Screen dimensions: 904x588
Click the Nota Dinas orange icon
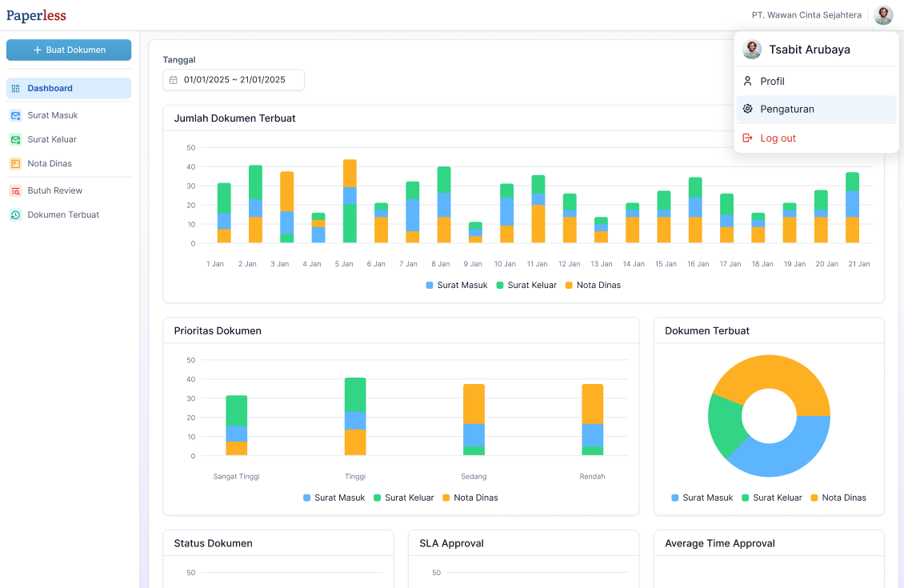pos(15,164)
